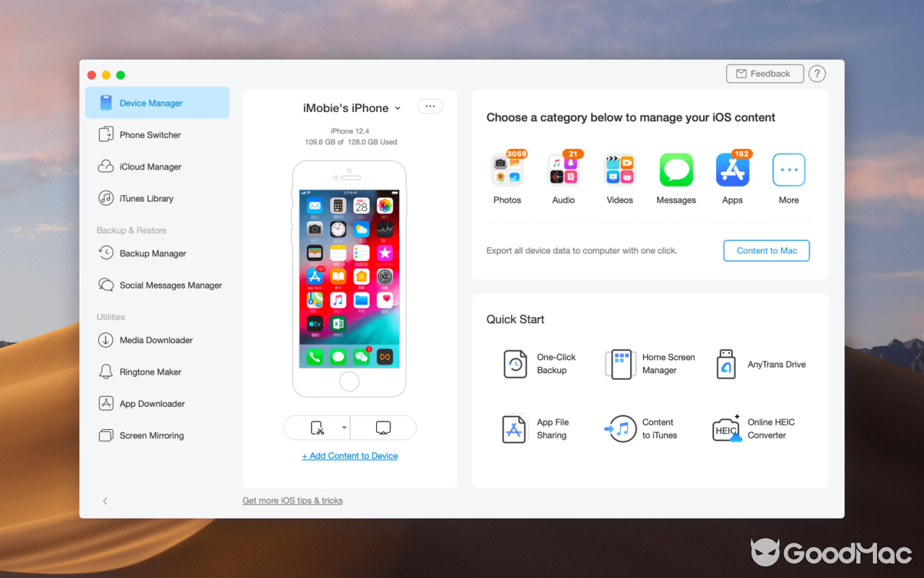Open the Add Content to Device link
This screenshot has width=924, height=578.
(349, 455)
